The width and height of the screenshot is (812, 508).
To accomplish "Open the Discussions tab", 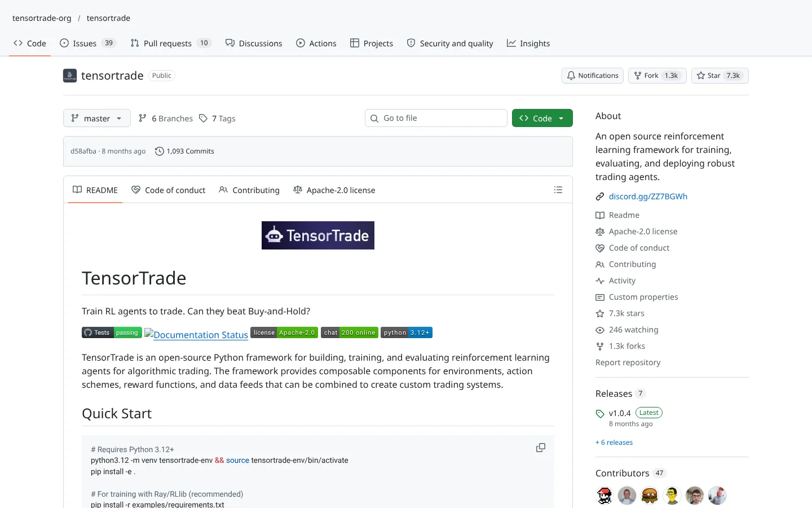I will click(254, 43).
